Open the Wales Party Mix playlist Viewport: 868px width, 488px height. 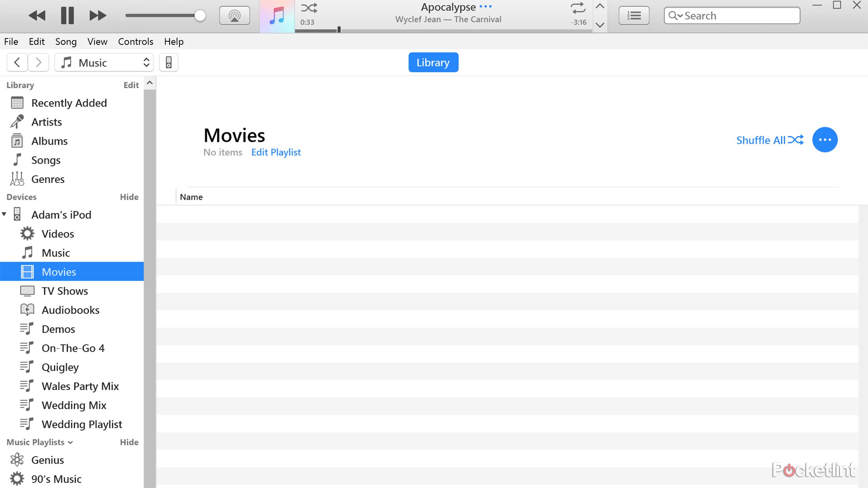tap(72, 386)
